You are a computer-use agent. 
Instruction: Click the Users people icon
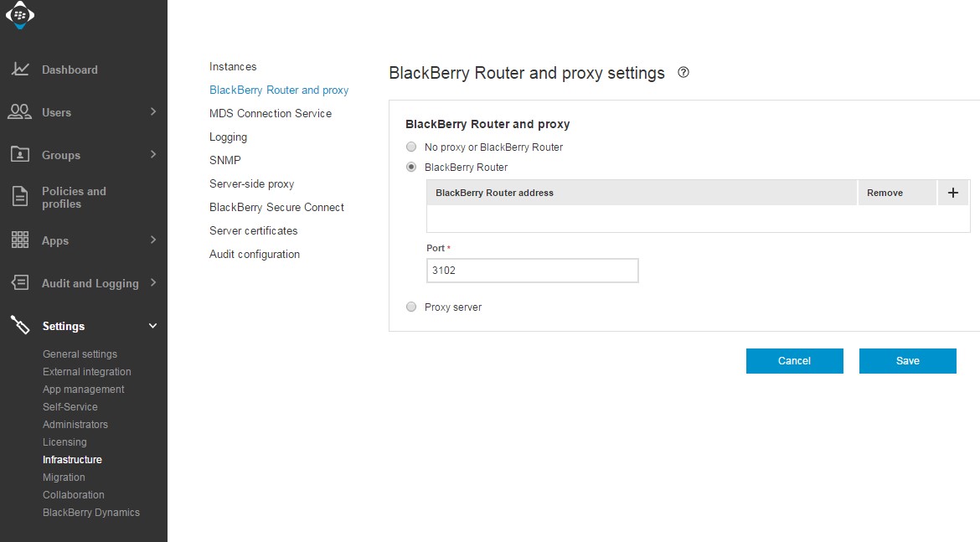point(20,112)
